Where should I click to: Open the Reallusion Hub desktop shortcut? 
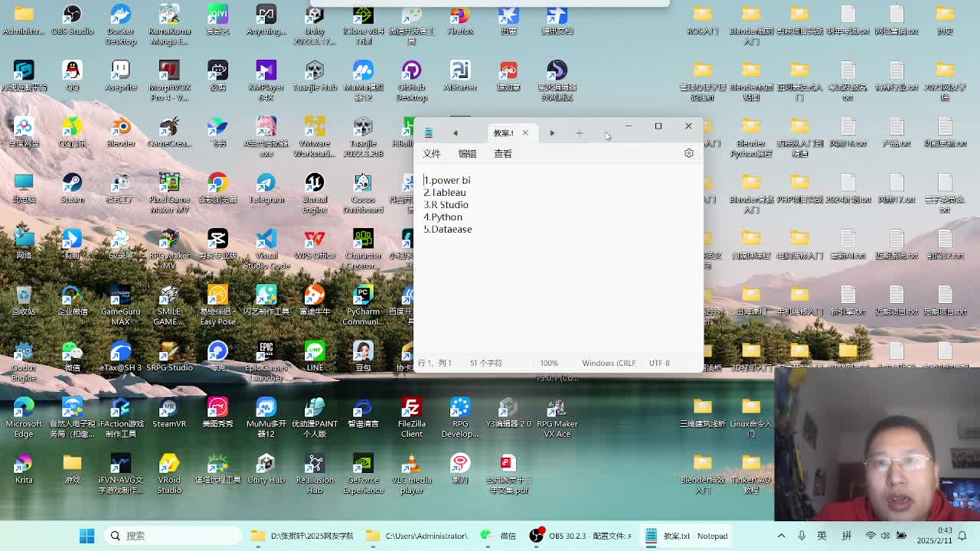coord(314,472)
